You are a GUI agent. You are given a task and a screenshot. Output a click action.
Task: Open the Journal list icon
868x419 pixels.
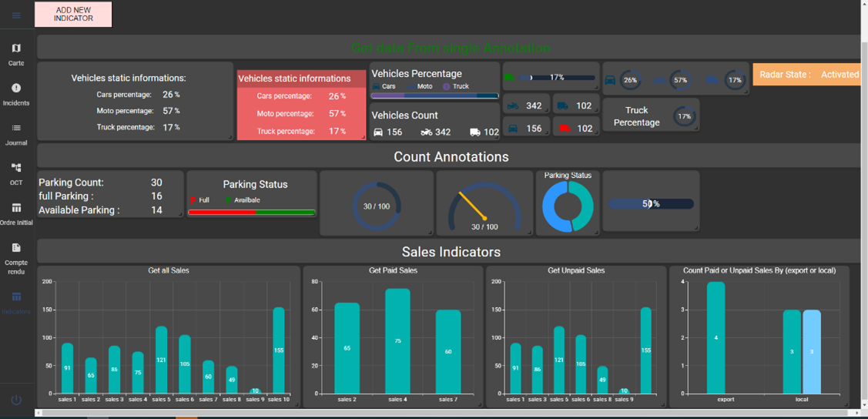[16, 128]
